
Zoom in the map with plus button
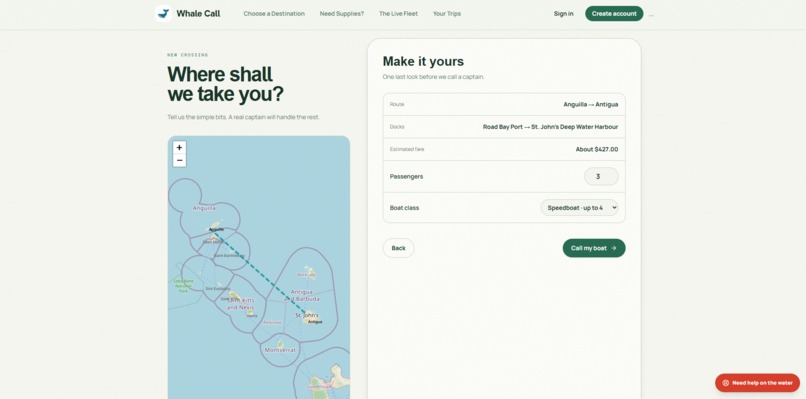point(179,148)
